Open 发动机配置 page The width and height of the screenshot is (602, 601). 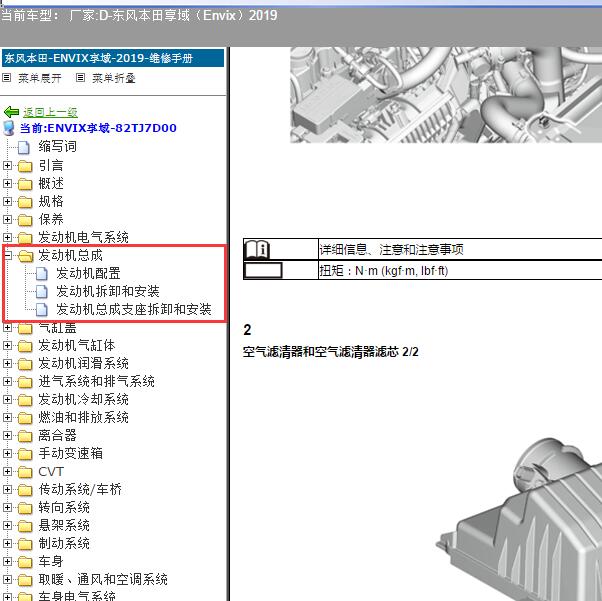(88, 273)
